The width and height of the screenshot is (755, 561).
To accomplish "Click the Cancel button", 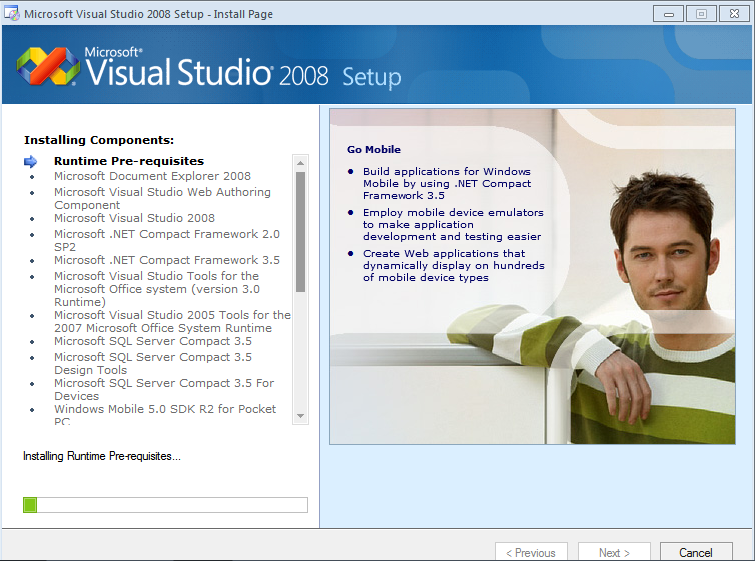I will [696, 552].
